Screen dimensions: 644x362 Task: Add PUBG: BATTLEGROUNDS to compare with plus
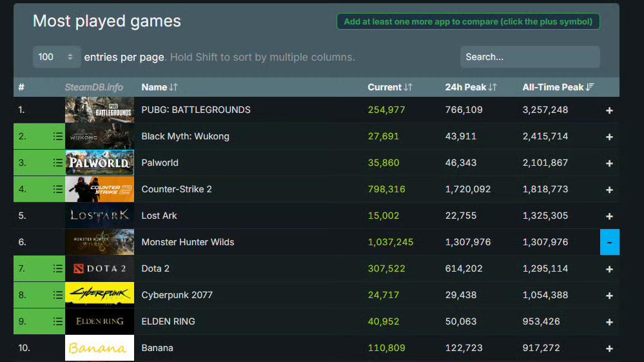click(x=609, y=110)
